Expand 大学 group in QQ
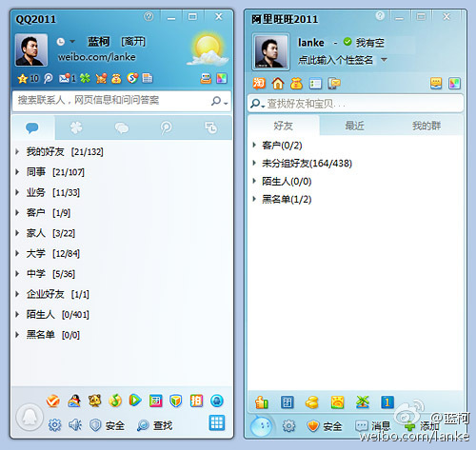Viewport: 476px width, 450px height. [x=17, y=253]
